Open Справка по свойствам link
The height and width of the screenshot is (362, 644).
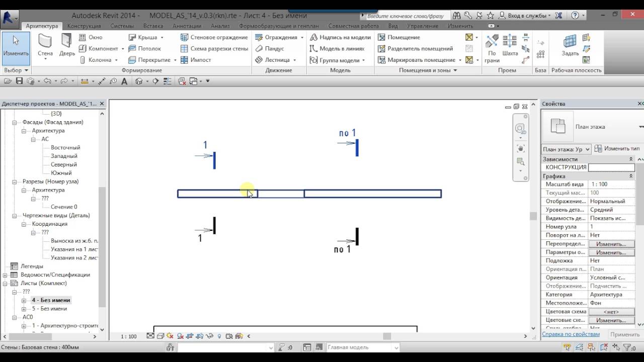pos(571,334)
